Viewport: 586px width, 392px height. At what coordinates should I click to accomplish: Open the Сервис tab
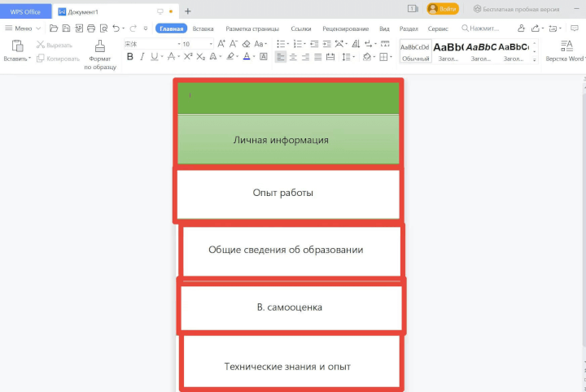(438, 28)
